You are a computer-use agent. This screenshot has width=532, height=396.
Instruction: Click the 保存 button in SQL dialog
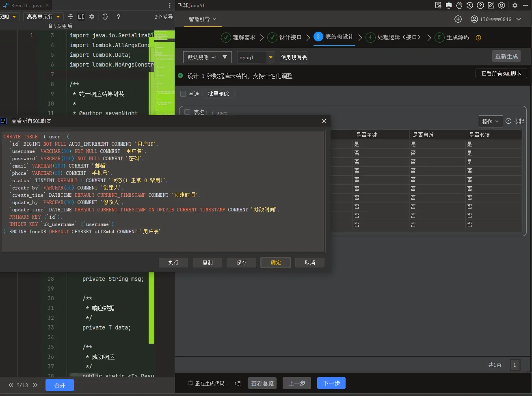tap(242, 263)
